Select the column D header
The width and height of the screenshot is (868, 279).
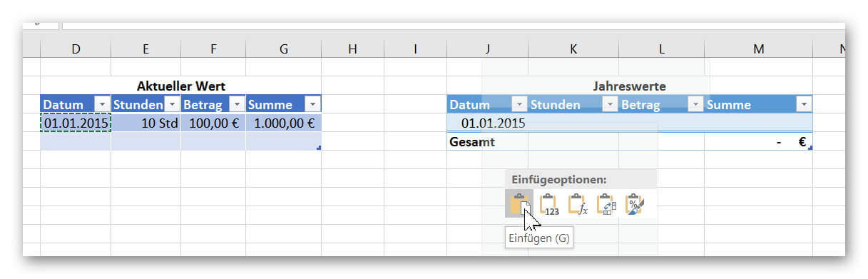[76, 49]
